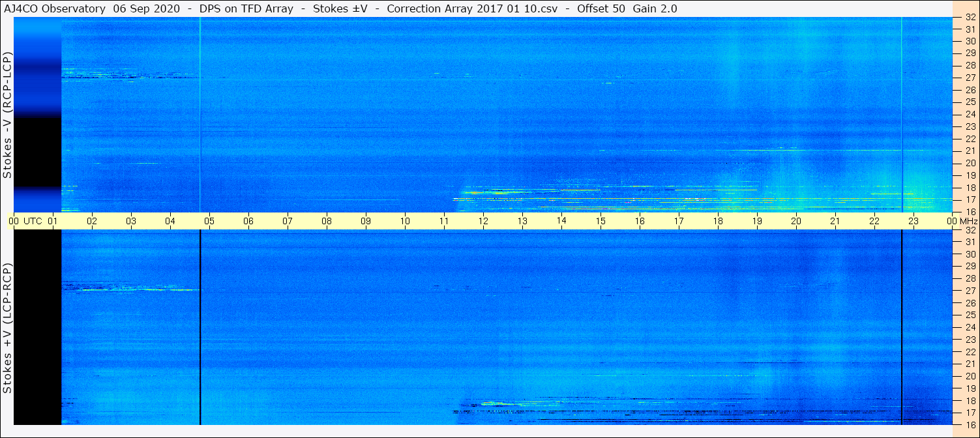Click 19 MHz label on lower Stokes +V frequency scale

coord(970,388)
